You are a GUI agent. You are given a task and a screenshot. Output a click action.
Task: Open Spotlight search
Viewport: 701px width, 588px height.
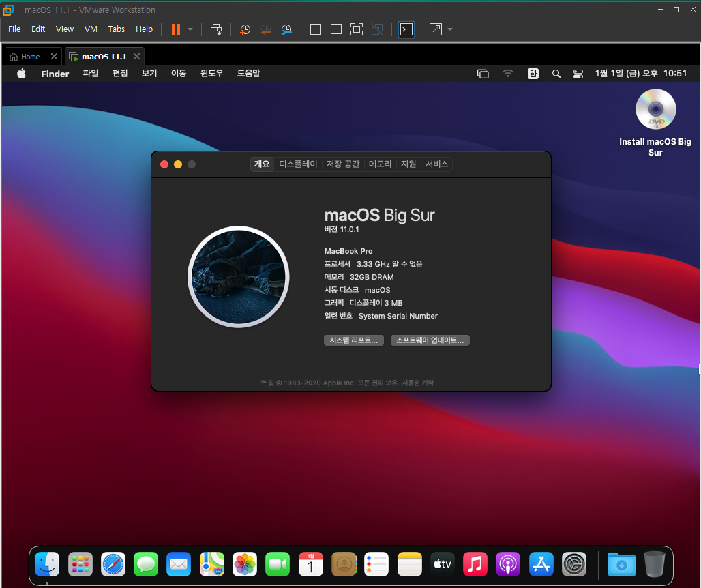556,74
